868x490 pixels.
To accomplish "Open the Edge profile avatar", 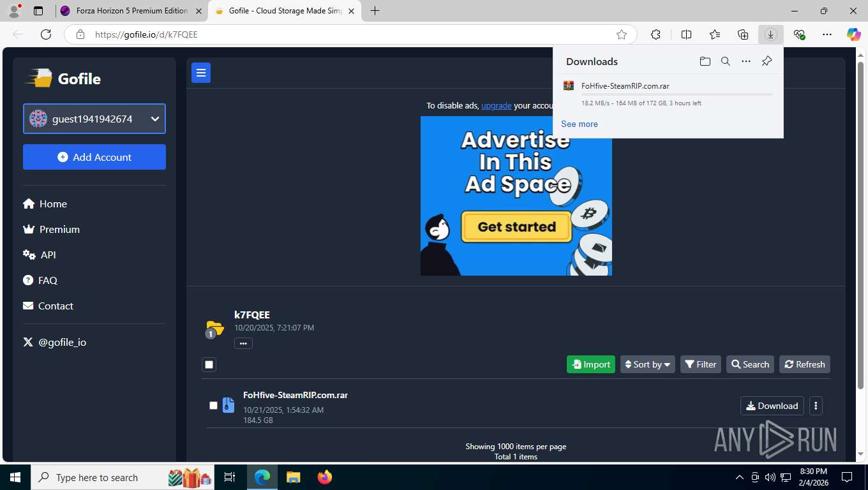I will point(14,11).
